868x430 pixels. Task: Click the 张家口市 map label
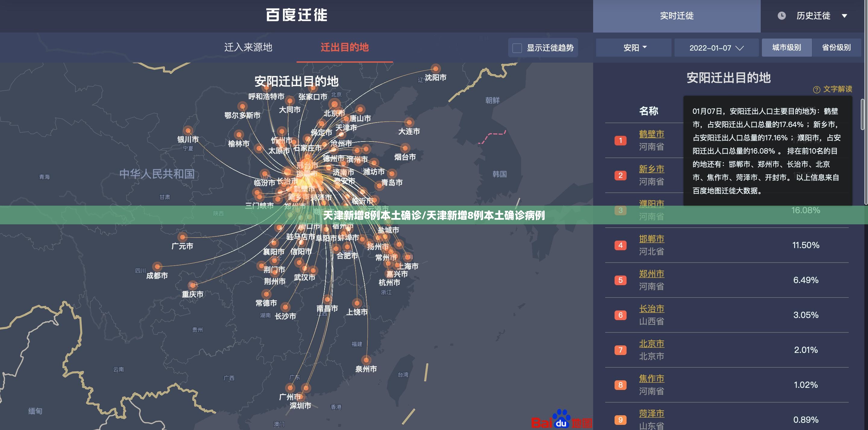[313, 97]
